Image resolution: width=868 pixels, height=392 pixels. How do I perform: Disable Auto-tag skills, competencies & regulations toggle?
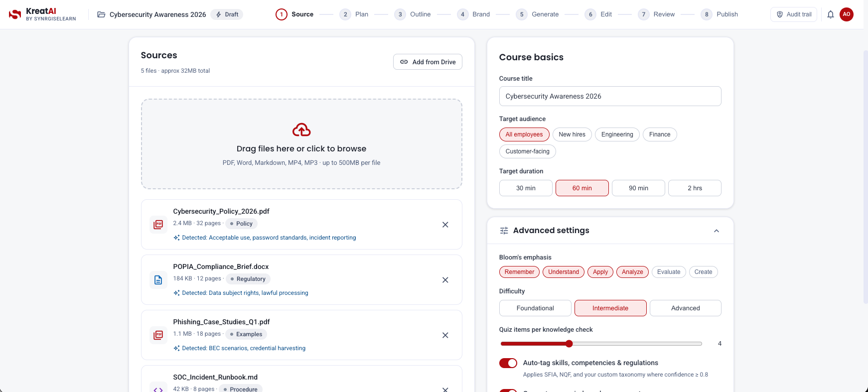point(508,363)
